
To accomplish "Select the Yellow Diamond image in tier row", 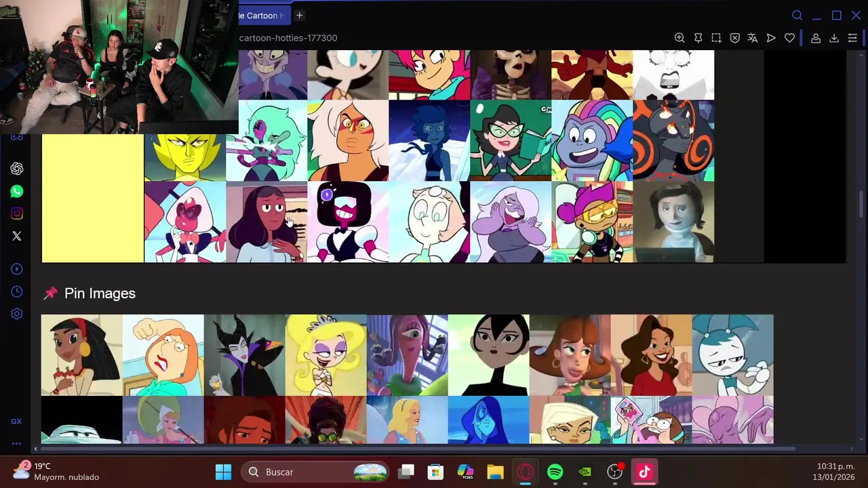I will pyautogui.click(x=185, y=158).
